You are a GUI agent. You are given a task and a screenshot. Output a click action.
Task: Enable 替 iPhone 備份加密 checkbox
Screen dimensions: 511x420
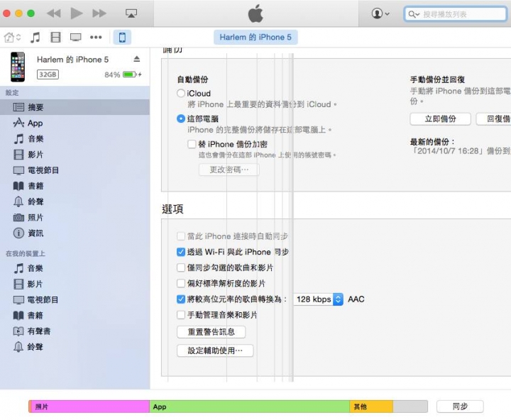point(192,144)
